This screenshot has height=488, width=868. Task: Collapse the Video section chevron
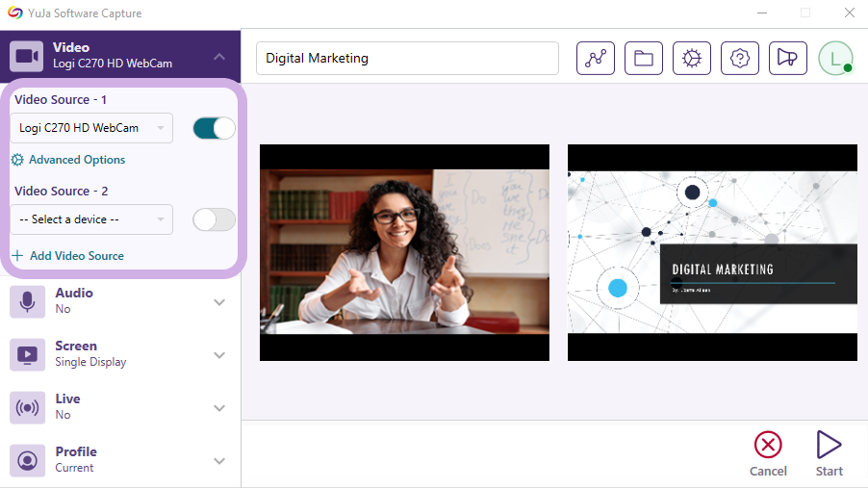(x=219, y=57)
